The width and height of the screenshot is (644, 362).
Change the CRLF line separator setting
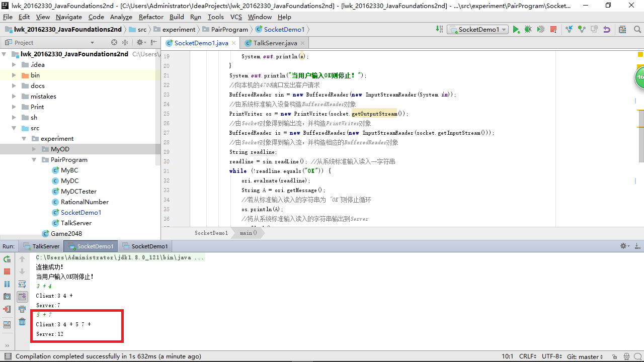click(x=528, y=356)
